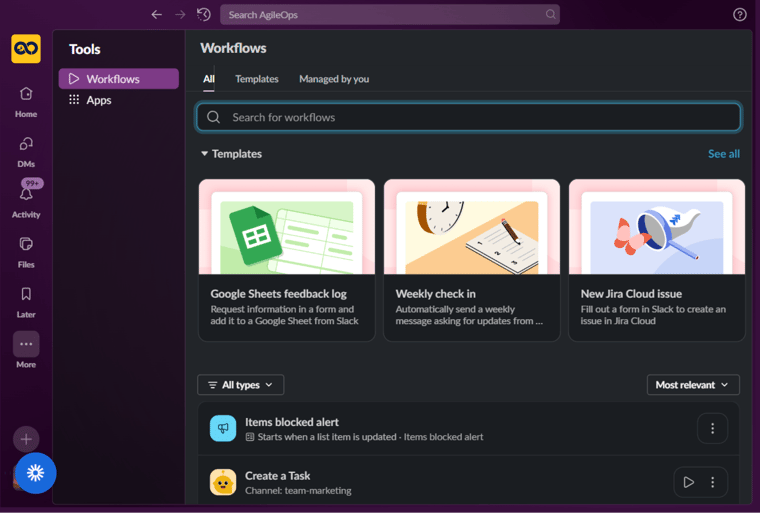The image size is (760, 513).
Task: Open the Most relevant sort dropdown
Action: [693, 385]
